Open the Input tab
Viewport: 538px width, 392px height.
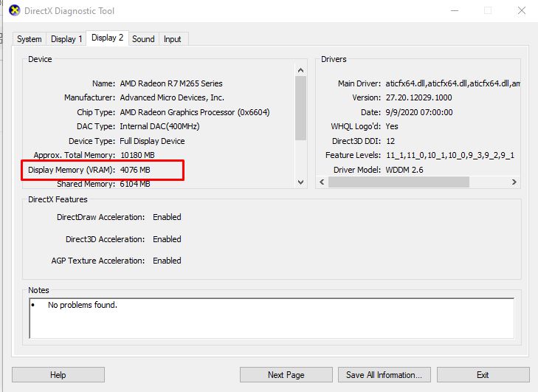pos(172,39)
